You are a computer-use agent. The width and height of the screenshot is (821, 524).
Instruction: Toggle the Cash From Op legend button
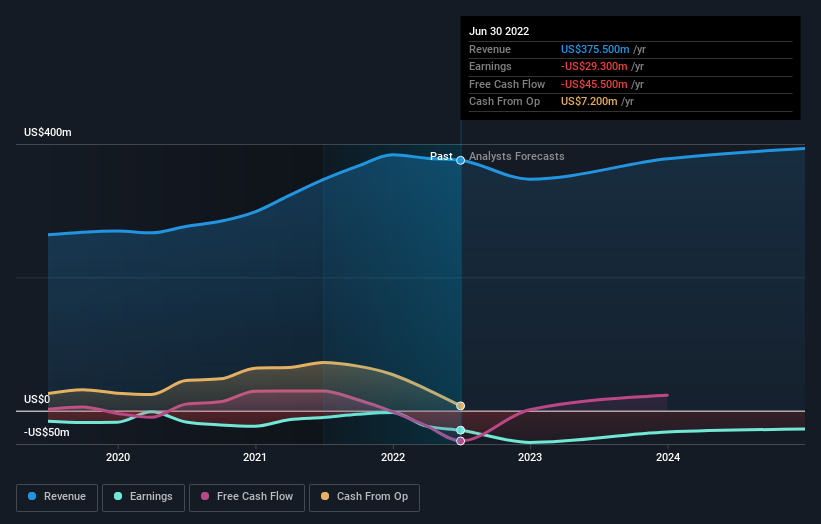click(x=364, y=497)
